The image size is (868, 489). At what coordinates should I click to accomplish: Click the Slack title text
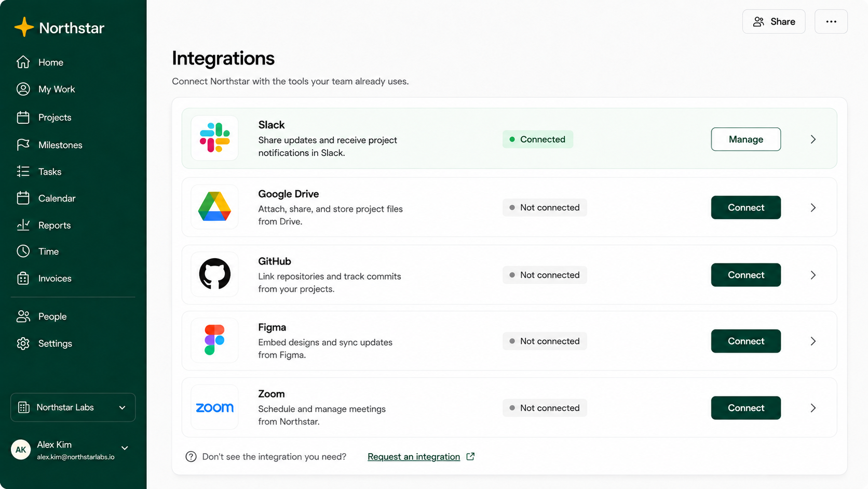[x=272, y=125]
